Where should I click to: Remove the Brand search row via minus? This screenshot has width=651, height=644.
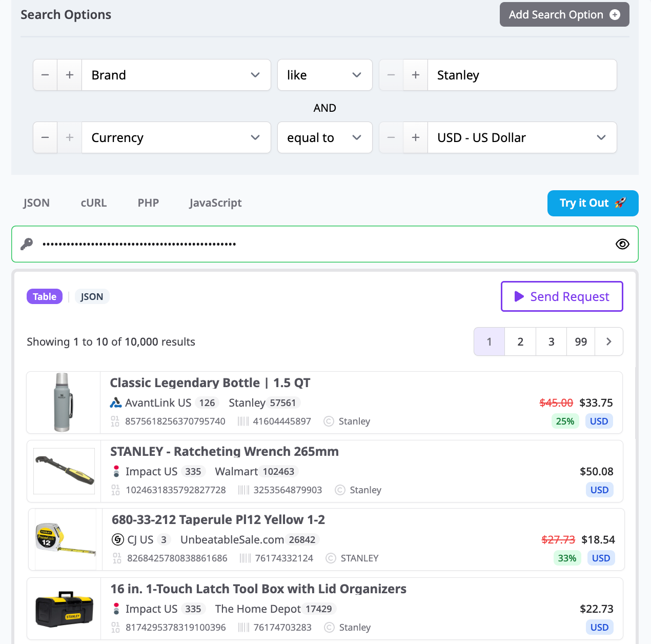45,75
